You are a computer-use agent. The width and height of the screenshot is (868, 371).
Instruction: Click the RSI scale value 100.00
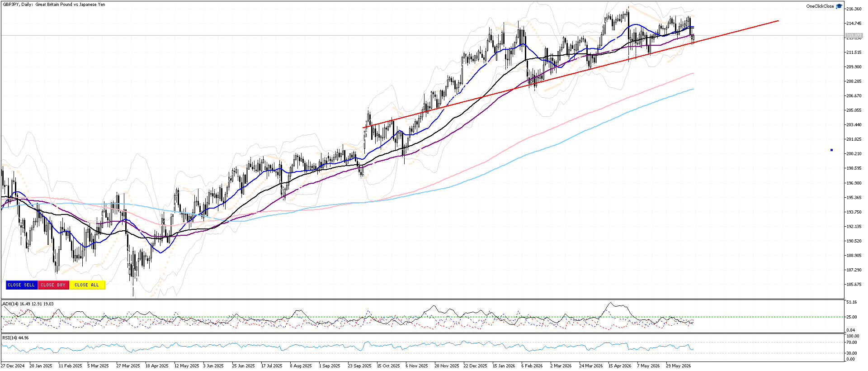(853, 336)
